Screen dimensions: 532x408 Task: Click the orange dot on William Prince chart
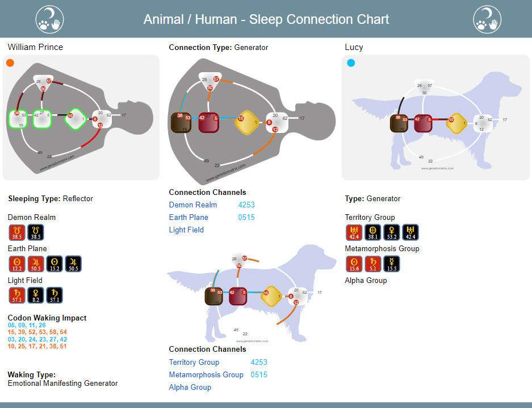tap(10, 63)
